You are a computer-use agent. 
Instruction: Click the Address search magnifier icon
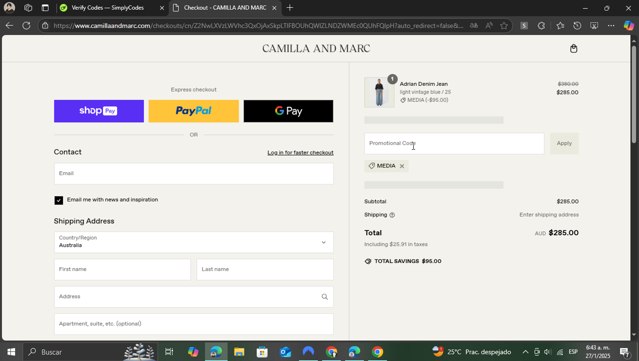[x=324, y=297]
